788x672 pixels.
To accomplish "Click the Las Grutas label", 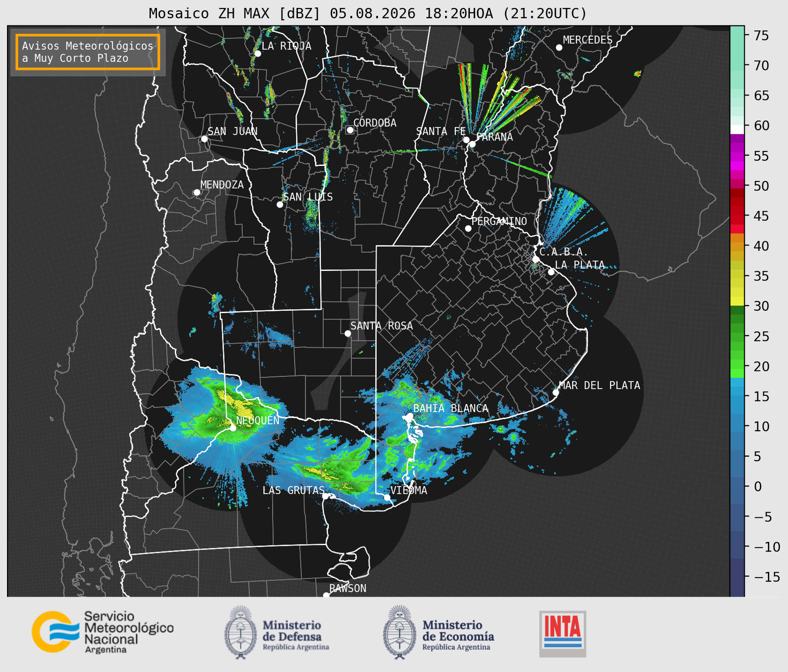I will click(293, 490).
